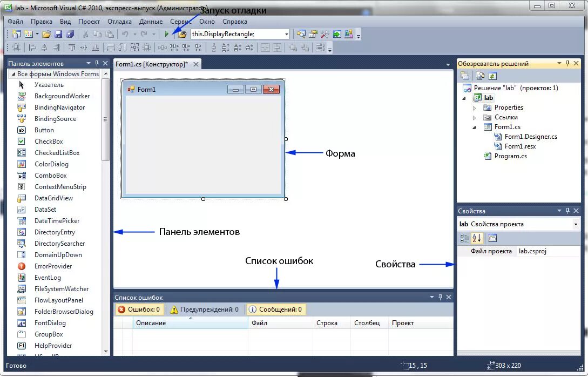Pin the Обозреватель решений panel

[x=567, y=63]
